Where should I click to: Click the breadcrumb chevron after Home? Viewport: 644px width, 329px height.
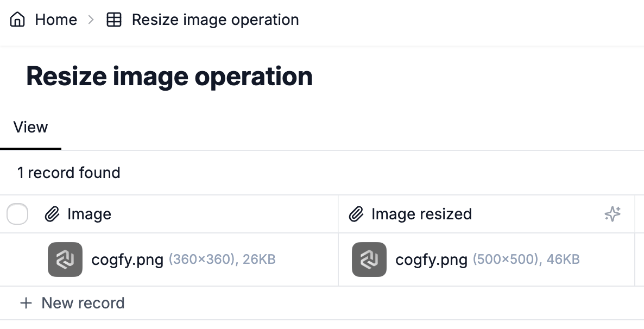(91, 20)
